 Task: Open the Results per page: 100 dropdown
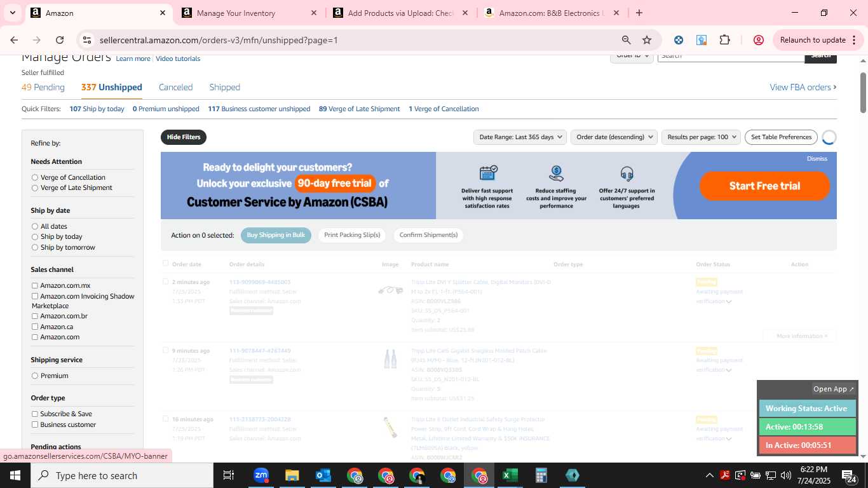[x=701, y=137]
